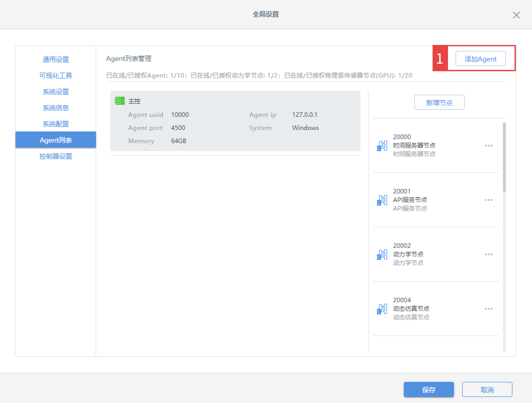
Task: Select the 时间服务器节点 node name
Action: click(414, 145)
